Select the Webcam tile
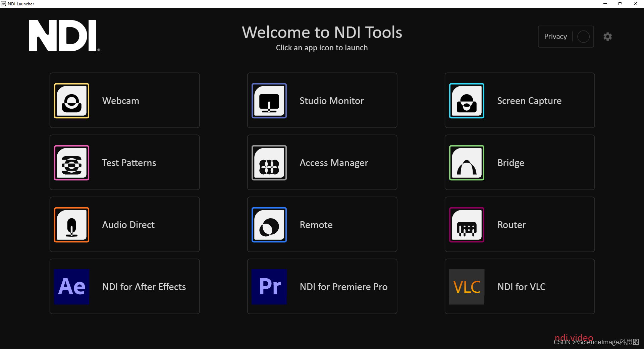This screenshot has height=349, width=644. [124, 101]
